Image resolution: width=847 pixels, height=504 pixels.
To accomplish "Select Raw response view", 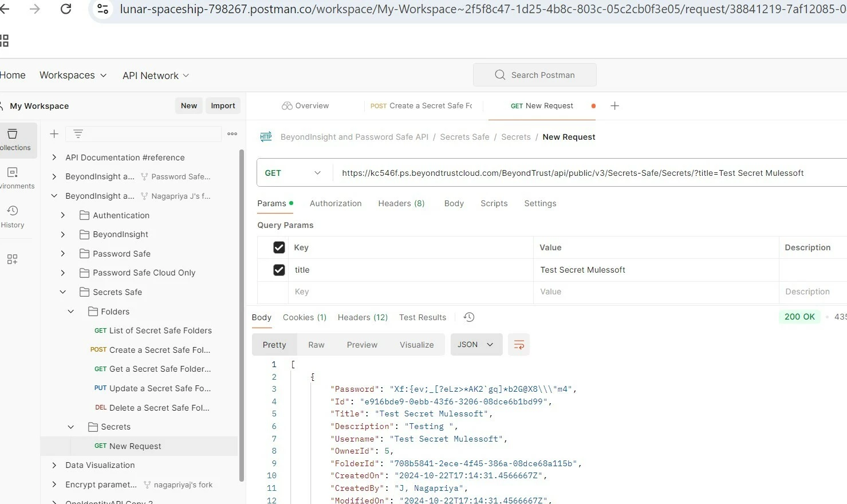I will (x=316, y=345).
